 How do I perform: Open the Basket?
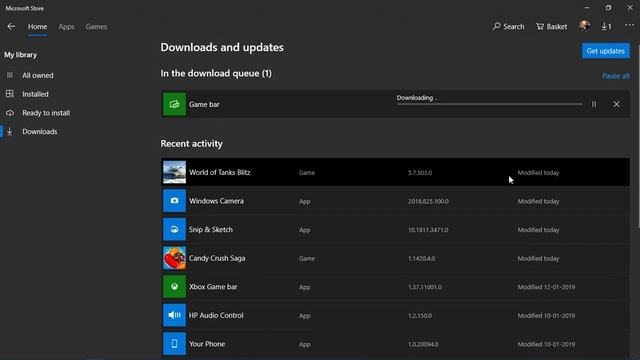(551, 27)
